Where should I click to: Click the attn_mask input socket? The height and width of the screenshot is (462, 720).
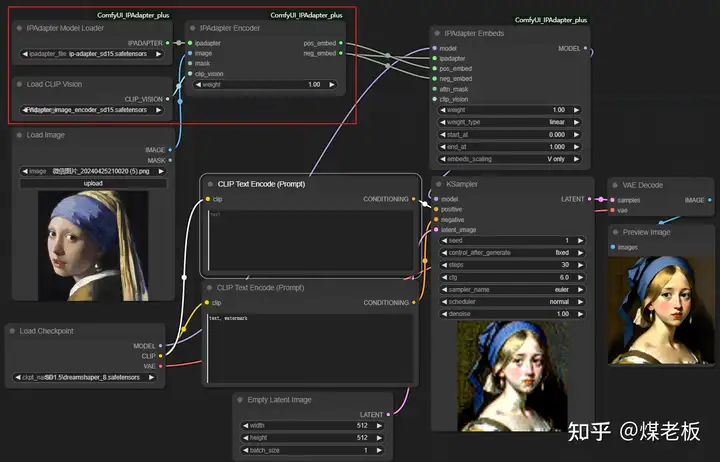coord(435,89)
